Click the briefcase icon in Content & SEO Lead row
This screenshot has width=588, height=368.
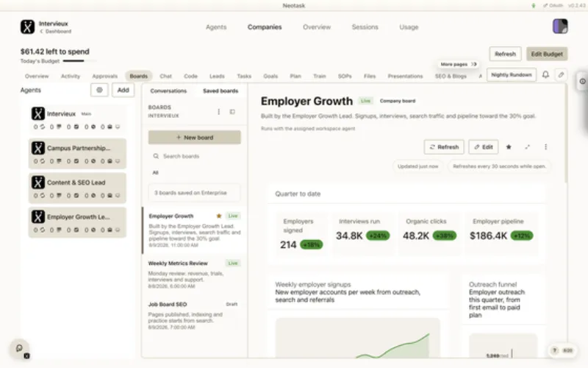(x=110, y=196)
